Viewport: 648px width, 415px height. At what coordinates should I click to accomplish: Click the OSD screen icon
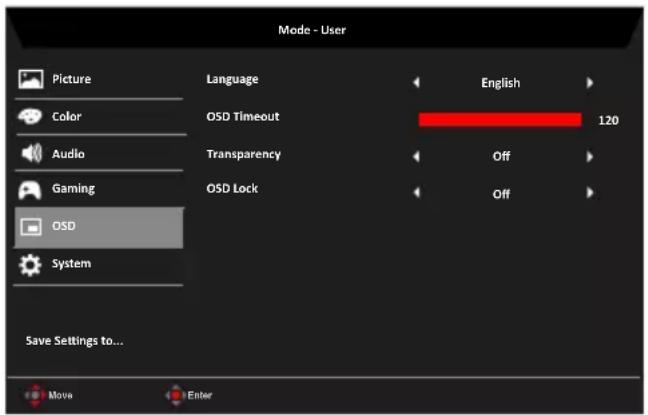pyautogui.click(x=31, y=227)
